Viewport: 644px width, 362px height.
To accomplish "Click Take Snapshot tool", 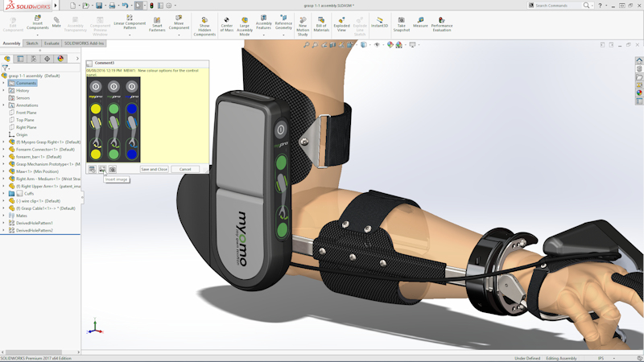I will pyautogui.click(x=401, y=25).
